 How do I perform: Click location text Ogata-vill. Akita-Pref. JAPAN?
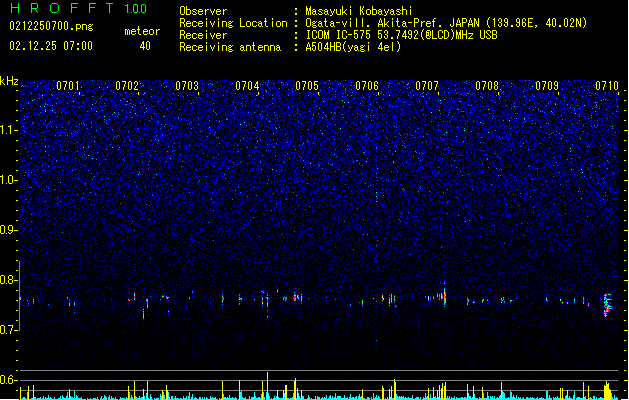pos(392,23)
